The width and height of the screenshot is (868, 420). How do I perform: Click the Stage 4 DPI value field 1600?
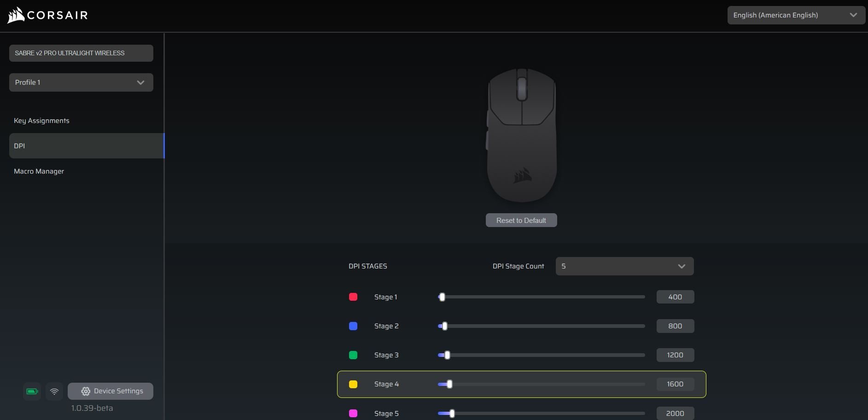[x=675, y=384]
